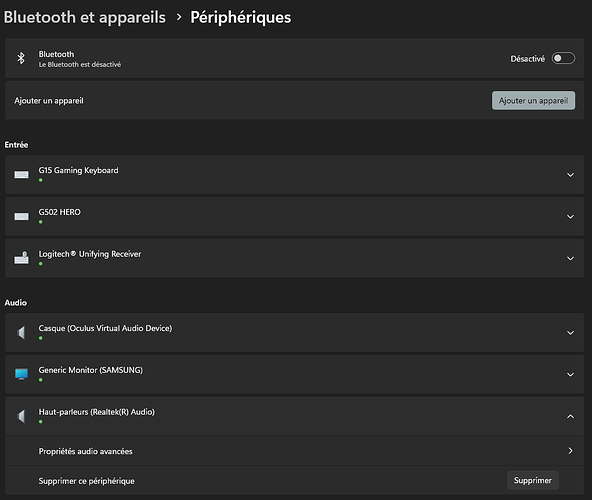Click the Haut-parleurs Realtek speaker icon

[x=21, y=416]
